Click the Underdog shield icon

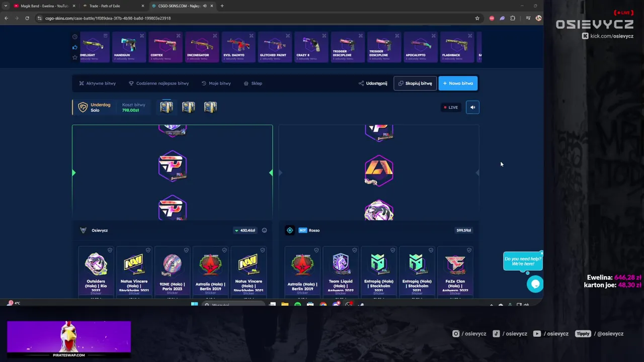[83, 107]
